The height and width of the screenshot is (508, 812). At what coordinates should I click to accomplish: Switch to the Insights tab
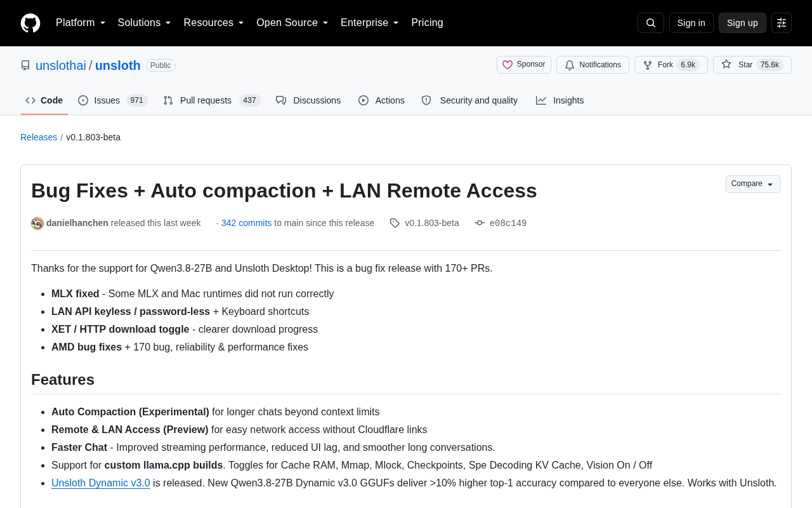(560, 100)
